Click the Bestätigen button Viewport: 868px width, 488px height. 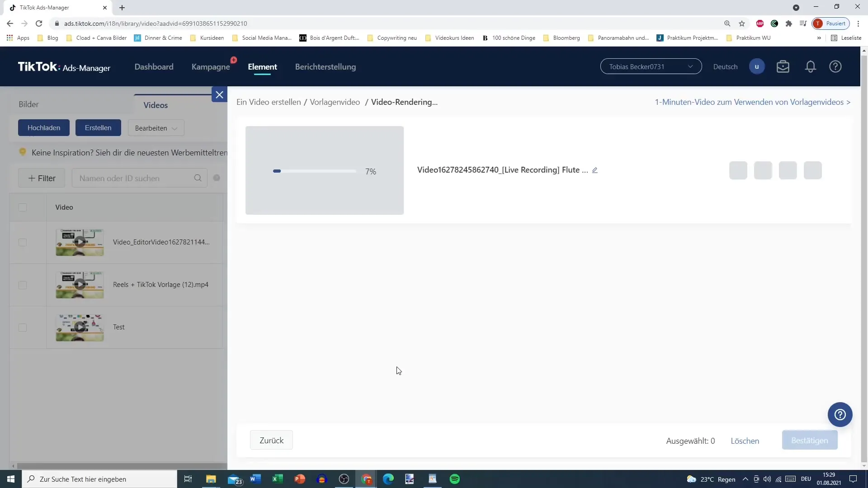point(810,440)
